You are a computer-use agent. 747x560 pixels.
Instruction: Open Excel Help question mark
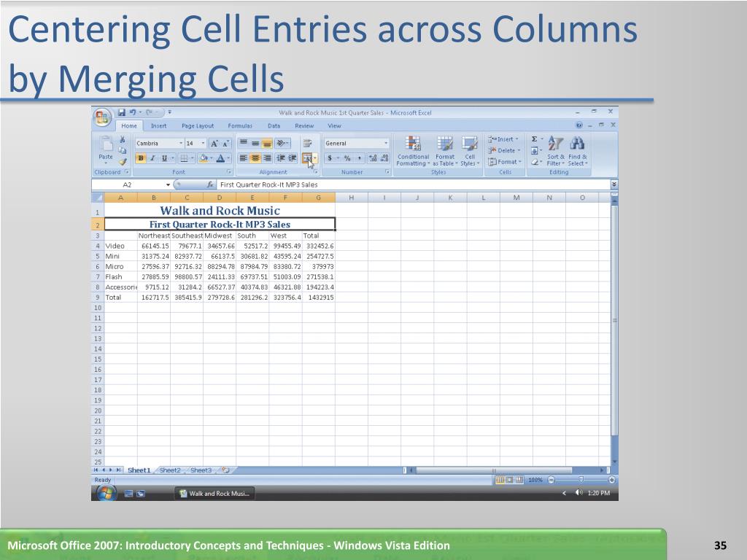click(578, 125)
